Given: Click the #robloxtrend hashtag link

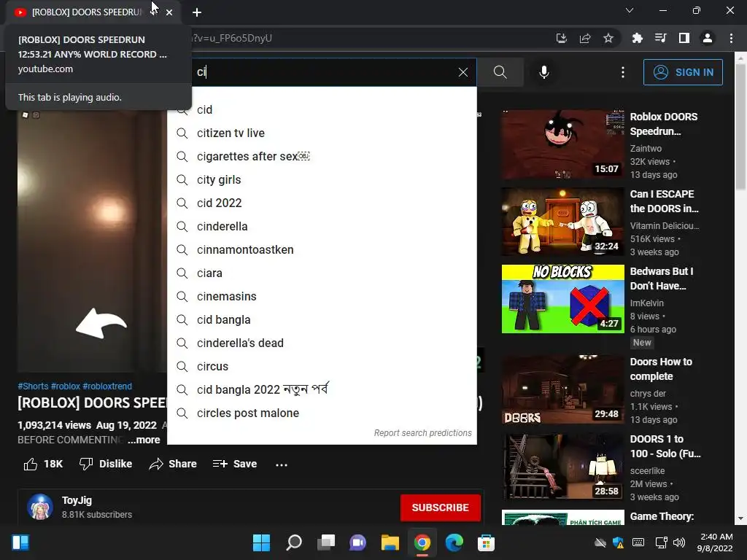Looking at the screenshot, I should 107,386.
